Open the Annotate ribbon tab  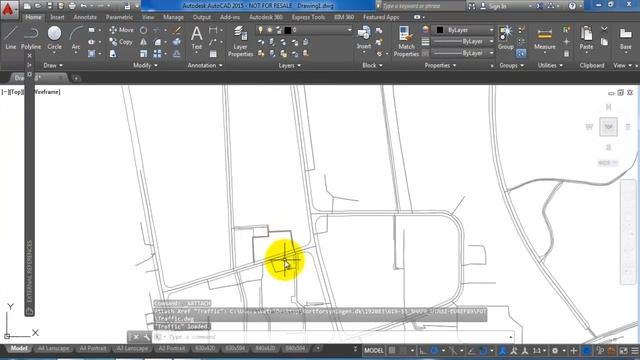(85, 17)
